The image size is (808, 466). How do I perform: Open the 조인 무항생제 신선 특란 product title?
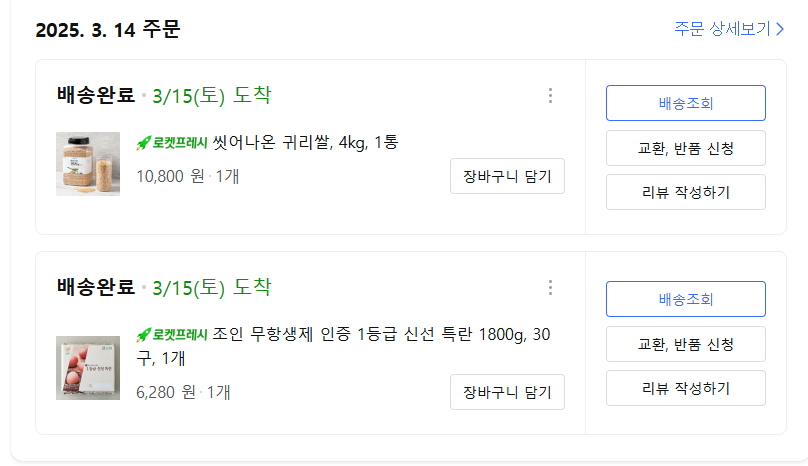click(x=380, y=334)
